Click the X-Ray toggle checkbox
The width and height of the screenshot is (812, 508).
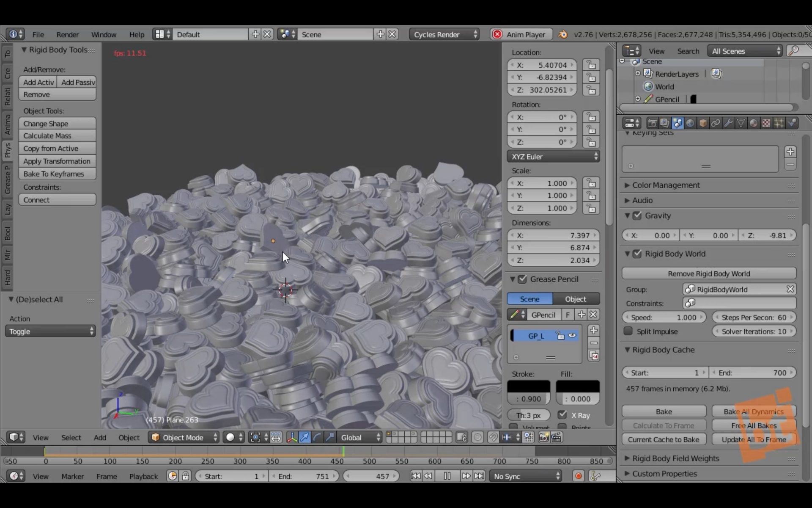click(562, 415)
